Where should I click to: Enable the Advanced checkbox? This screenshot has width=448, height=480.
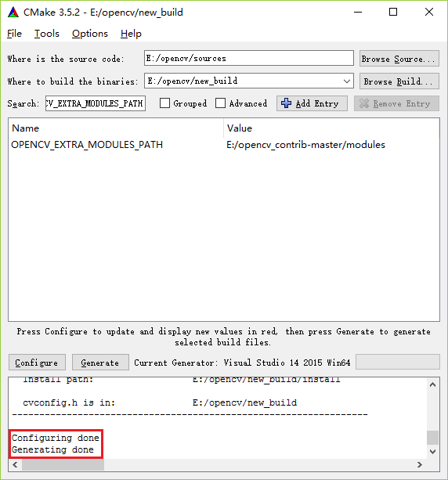(221, 103)
